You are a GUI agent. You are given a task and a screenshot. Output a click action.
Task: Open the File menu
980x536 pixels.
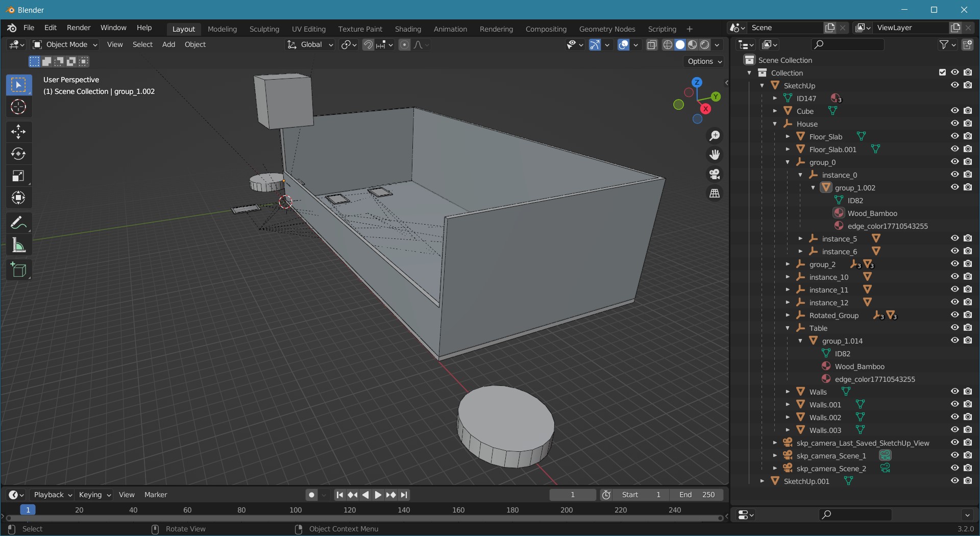[29, 28]
